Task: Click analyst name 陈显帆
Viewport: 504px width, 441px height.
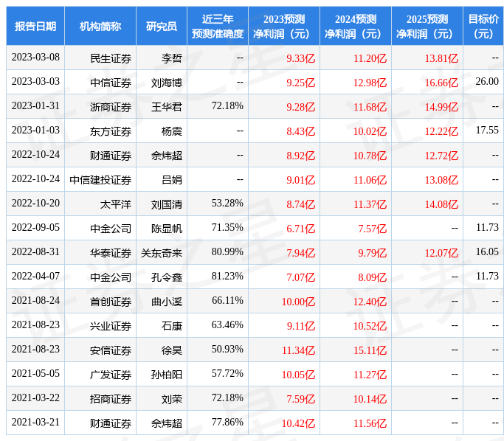Action: click(167, 229)
